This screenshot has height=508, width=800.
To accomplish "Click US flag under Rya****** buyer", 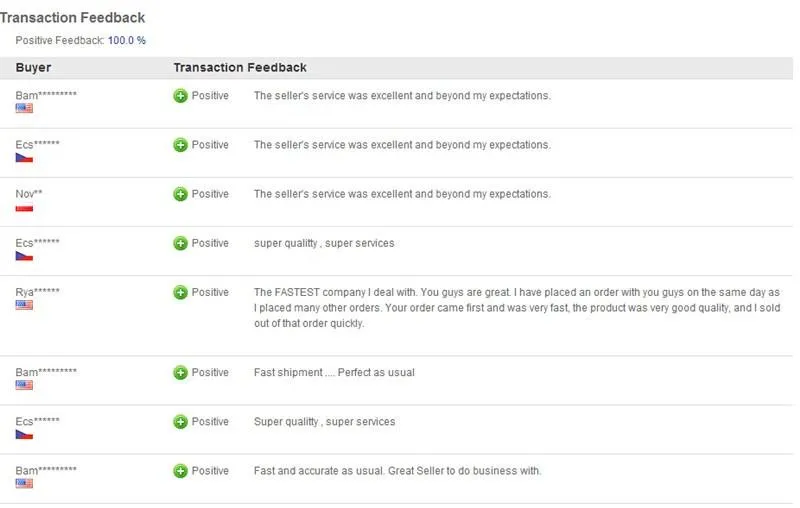I will [24, 305].
